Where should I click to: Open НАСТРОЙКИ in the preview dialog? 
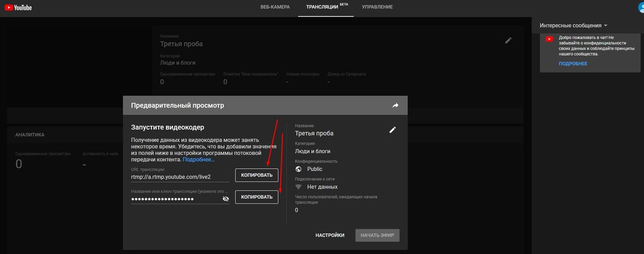coord(330,235)
